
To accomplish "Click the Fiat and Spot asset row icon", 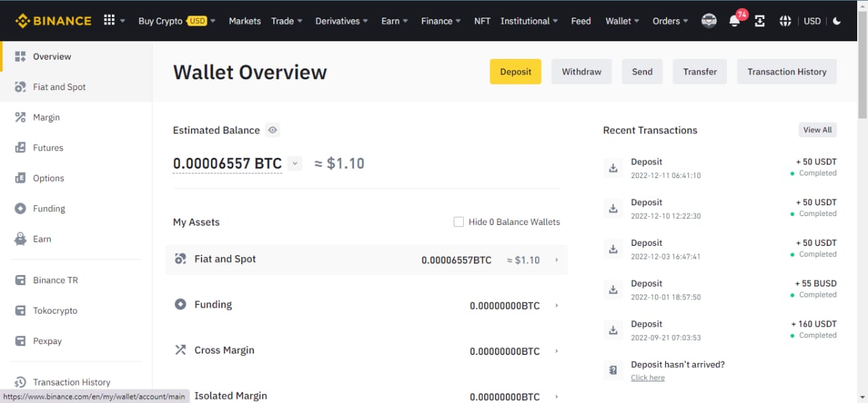I will coord(180,259).
